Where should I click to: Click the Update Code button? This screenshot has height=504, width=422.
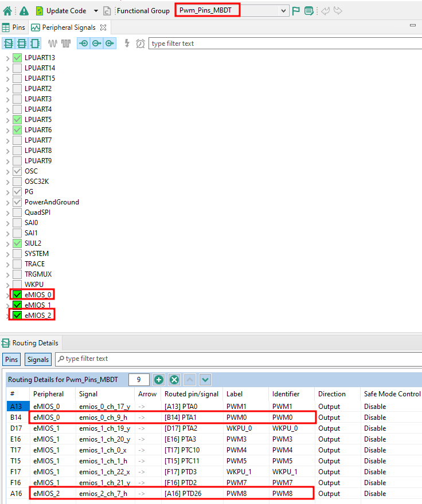pyautogui.click(x=61, y=11)
